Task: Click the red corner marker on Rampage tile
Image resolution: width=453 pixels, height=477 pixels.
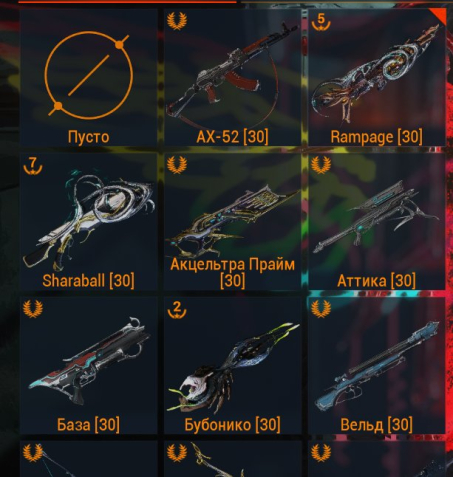Action: [440, 15]
